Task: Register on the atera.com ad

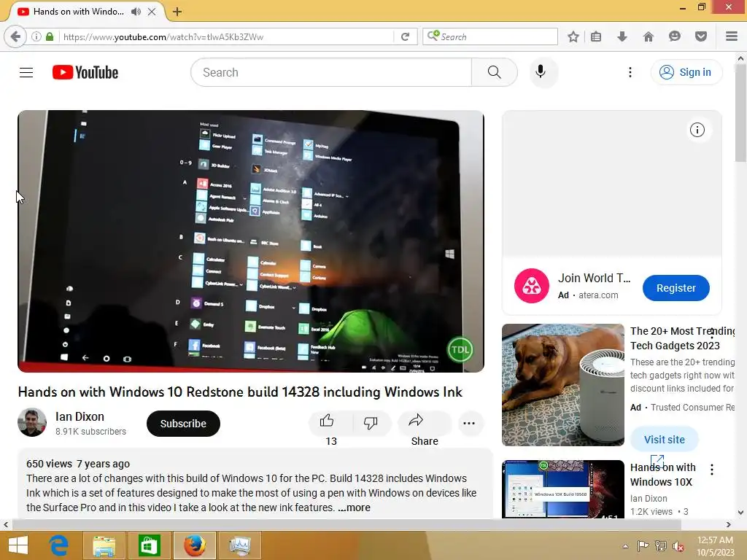Action: coord(676,288)
